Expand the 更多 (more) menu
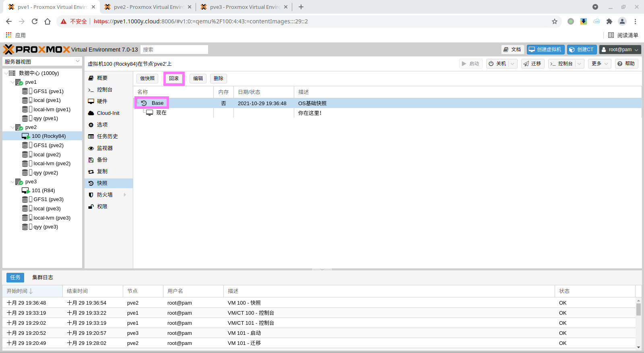Screen dimensions: 644x353 (x=599, y=64)
